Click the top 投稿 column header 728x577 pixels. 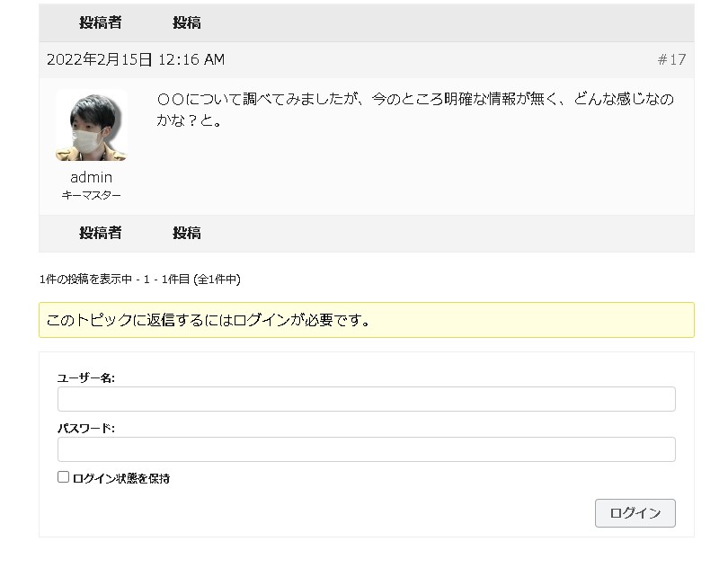187,22
